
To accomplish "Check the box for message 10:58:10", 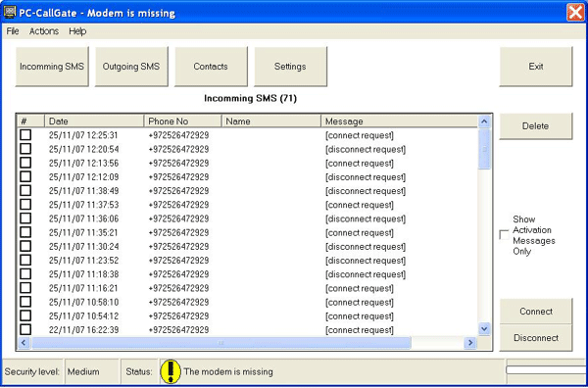I will click(x=25, y=302).
